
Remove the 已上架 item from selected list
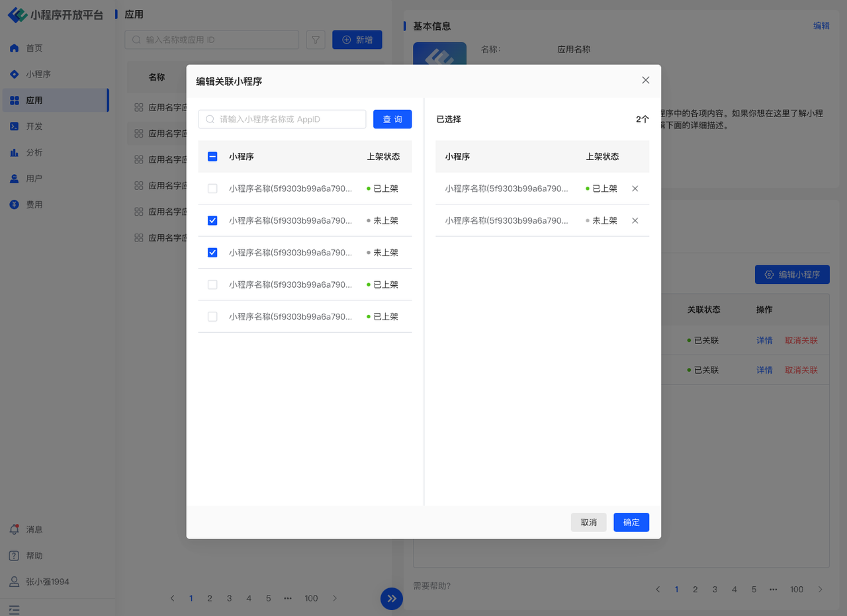click(x=635, y=189)
